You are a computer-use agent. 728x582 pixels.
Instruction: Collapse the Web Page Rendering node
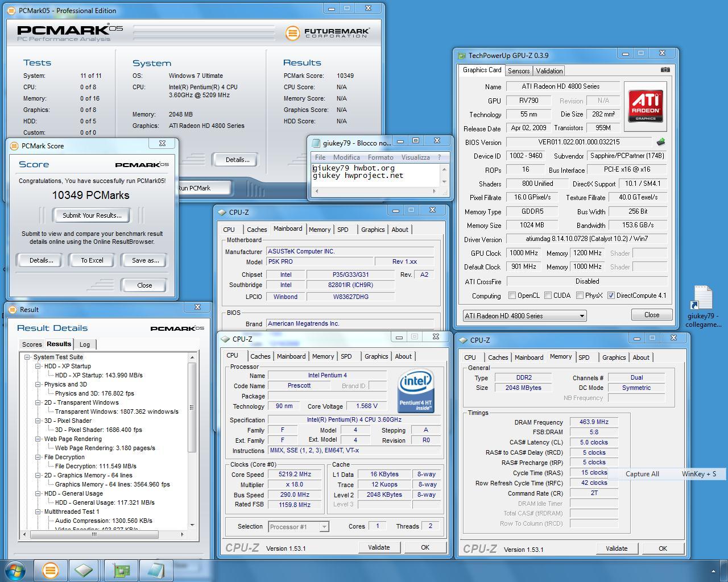pos(38,439)
